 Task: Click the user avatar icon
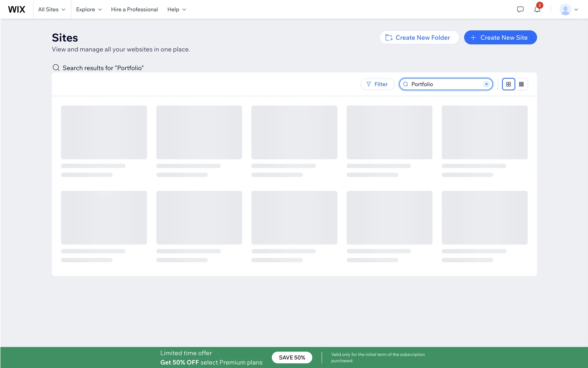pyautogui.click(x=565, y=10)
